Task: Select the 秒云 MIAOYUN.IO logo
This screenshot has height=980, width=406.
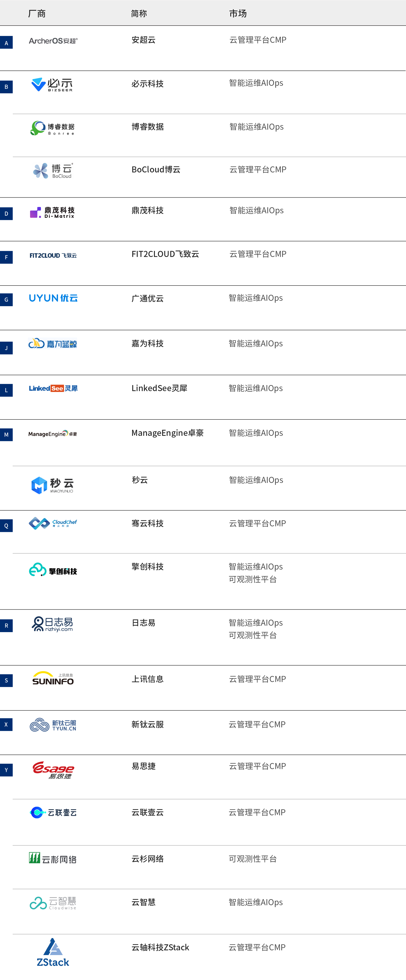Action: 53,484
